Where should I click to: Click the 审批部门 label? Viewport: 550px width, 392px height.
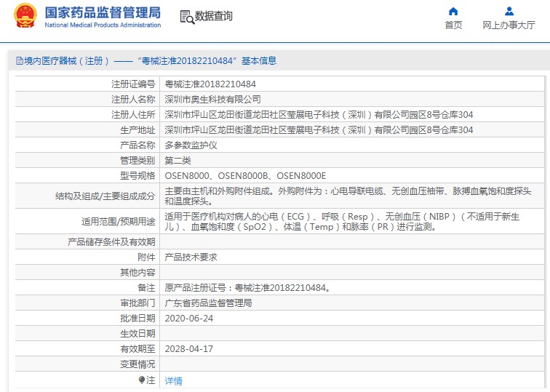tap(137, 303)
